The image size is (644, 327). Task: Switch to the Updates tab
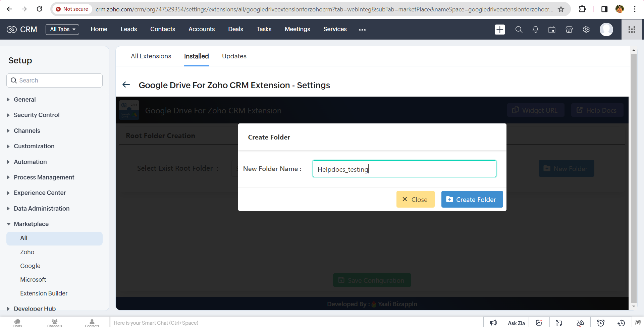click(x=234, y=56)
